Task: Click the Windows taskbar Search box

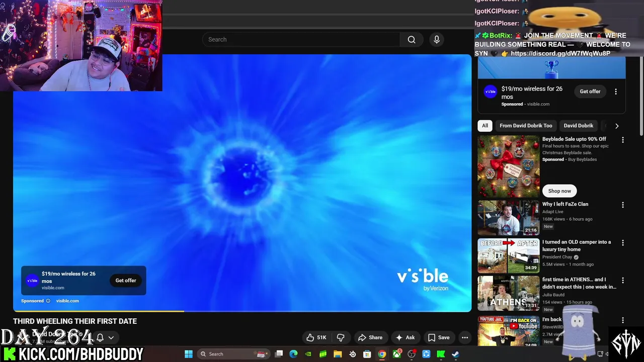Action: point(233,354)
